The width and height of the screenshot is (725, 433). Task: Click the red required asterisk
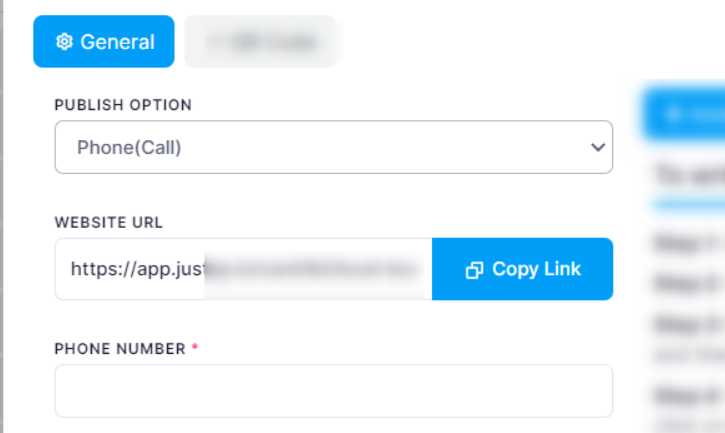[195, 348]
